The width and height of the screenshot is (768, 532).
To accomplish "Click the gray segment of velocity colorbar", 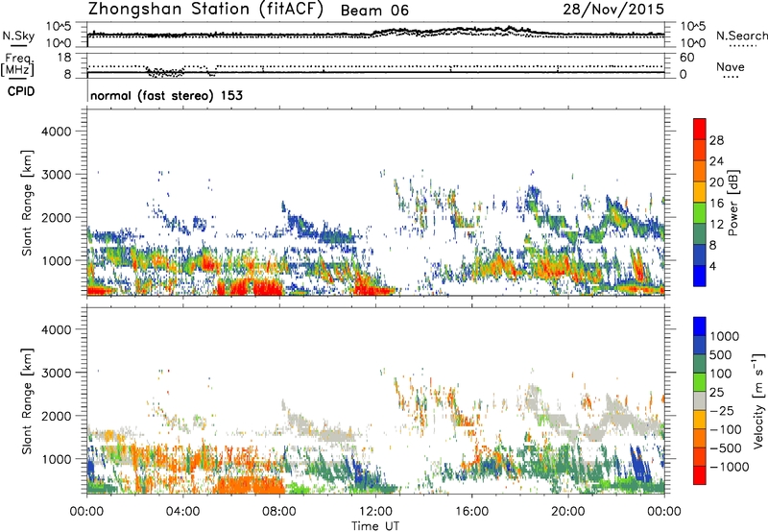I will [700, 400].
